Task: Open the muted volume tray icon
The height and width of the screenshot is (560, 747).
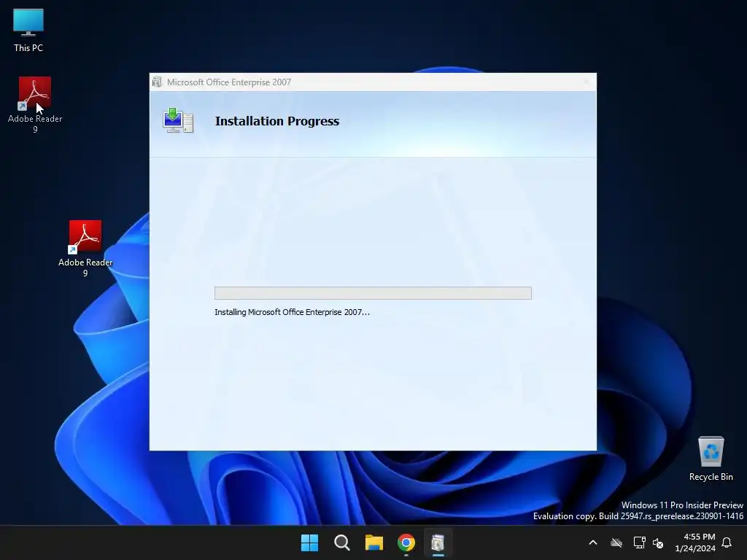Action: tap(659, 542)
